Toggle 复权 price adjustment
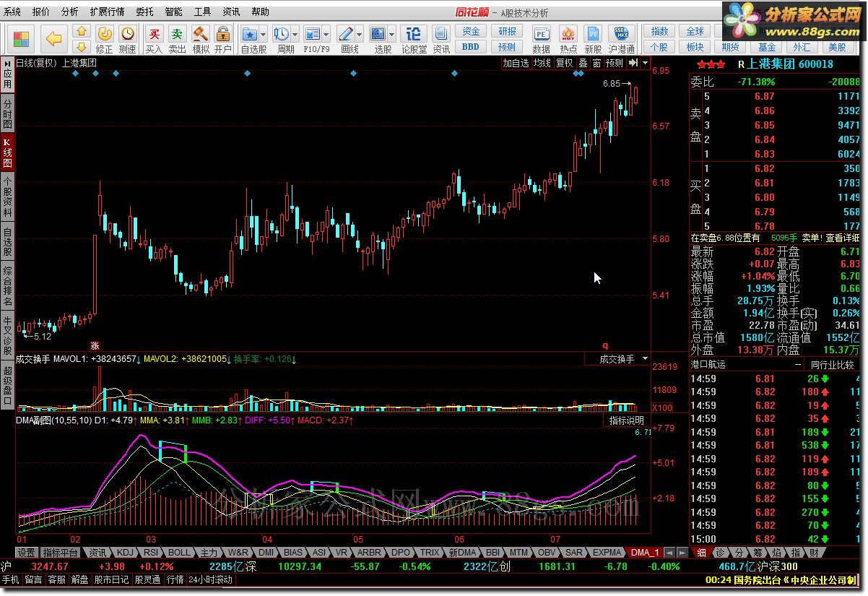 pyautogui.click(x=564, y=64)
